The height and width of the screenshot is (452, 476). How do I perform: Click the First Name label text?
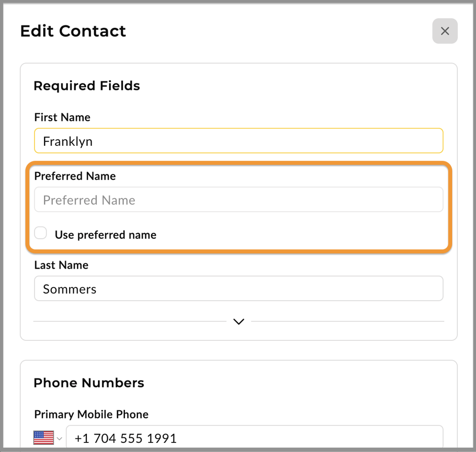pos(62,117)
